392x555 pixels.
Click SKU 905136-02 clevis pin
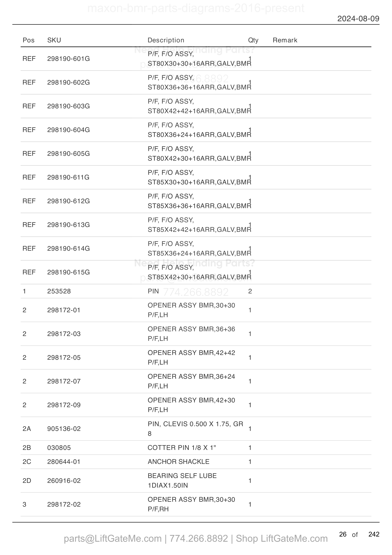(x=64, y=429)
